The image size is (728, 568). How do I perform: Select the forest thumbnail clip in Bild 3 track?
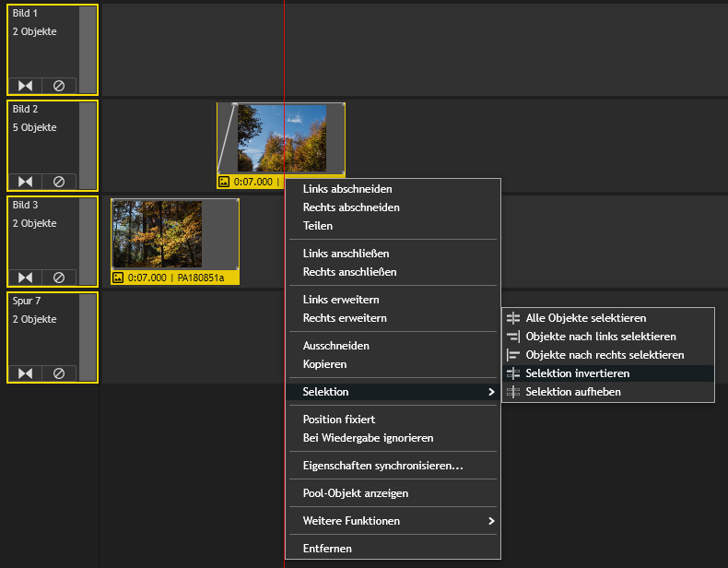tap(157, 234)
